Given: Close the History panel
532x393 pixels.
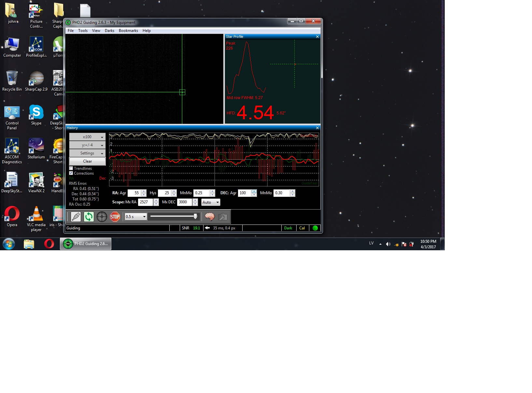Looking at the screenshot, I should tap(317, 128).
